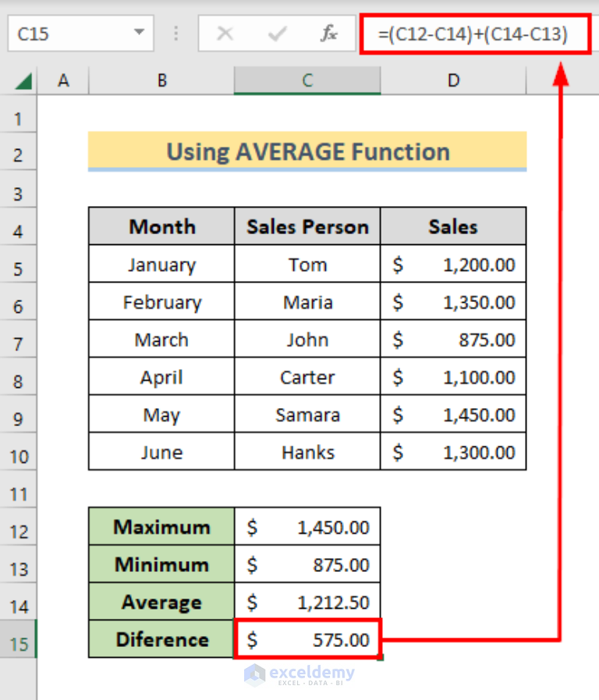Click the 'Average' label cell
This screenshot has height=700, width=599.
pyautogui.click(x=161, y=601)
